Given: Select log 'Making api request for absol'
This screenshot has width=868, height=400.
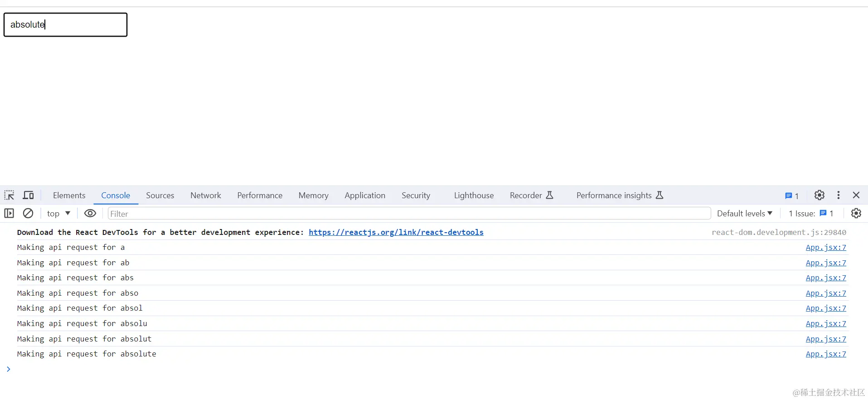Looking at the screenshot, I should pos(80,308).
